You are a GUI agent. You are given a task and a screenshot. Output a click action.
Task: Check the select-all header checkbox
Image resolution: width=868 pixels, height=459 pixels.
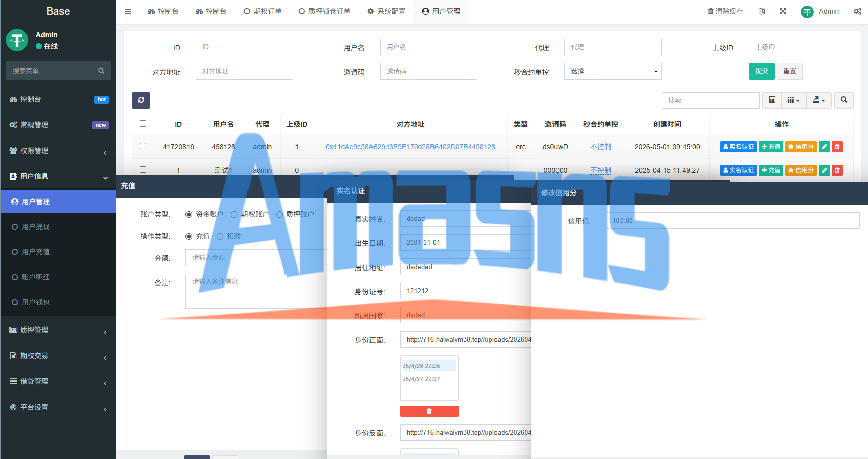pyautogui.click(x=143, y=123)
